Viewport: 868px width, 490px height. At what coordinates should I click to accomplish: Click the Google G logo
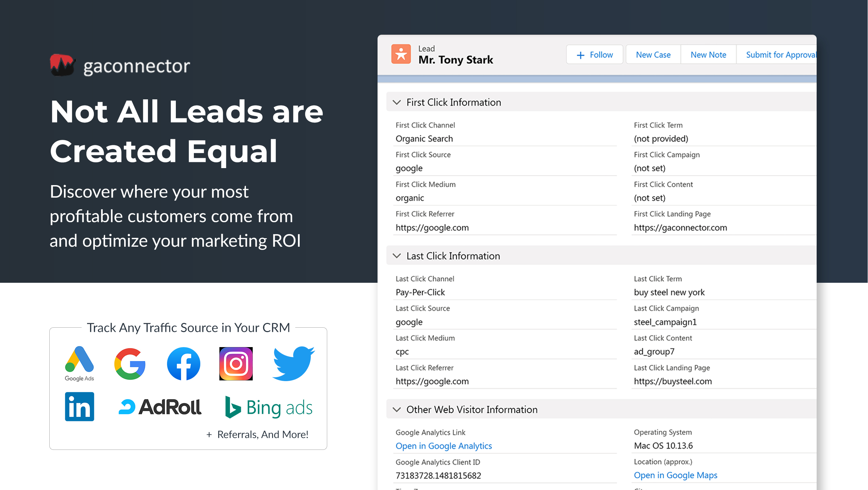(130, 364)
